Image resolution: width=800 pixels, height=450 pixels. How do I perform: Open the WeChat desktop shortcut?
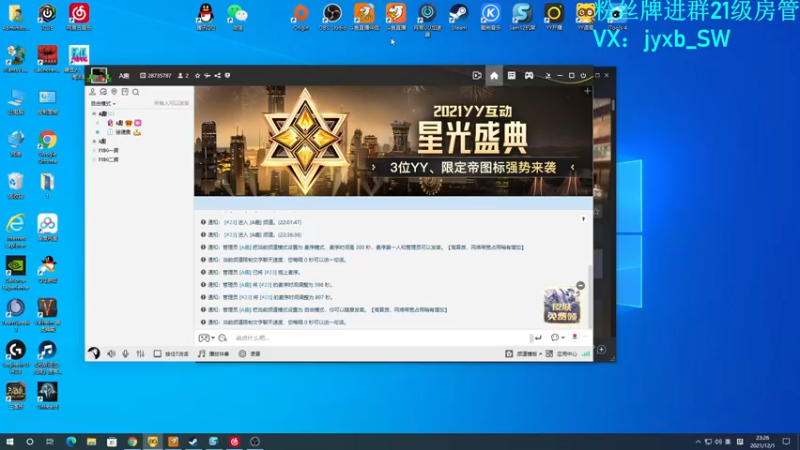click(237, 17)
